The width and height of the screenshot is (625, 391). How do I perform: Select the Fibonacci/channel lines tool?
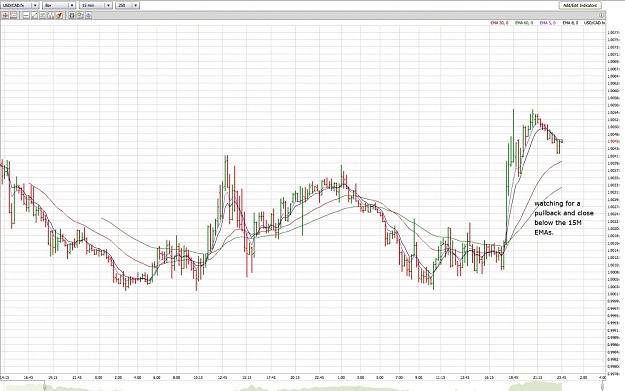51,15
